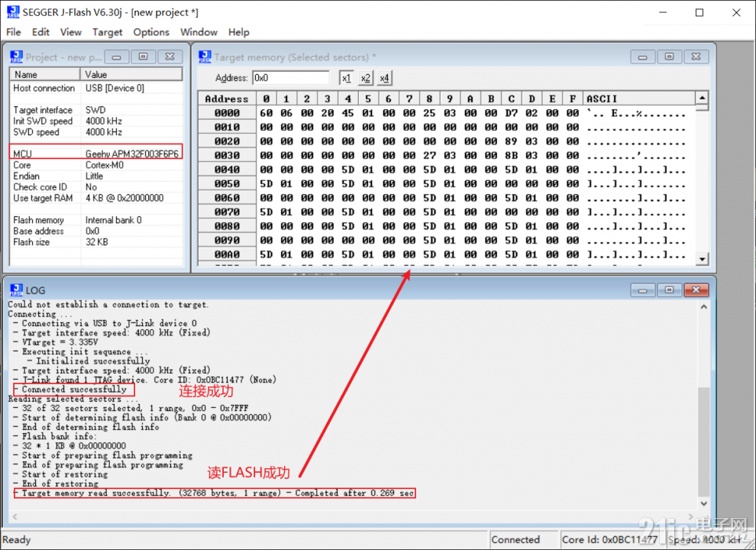
Task: Click the LOG vertical scrollbar thumb
Action: 703,441
